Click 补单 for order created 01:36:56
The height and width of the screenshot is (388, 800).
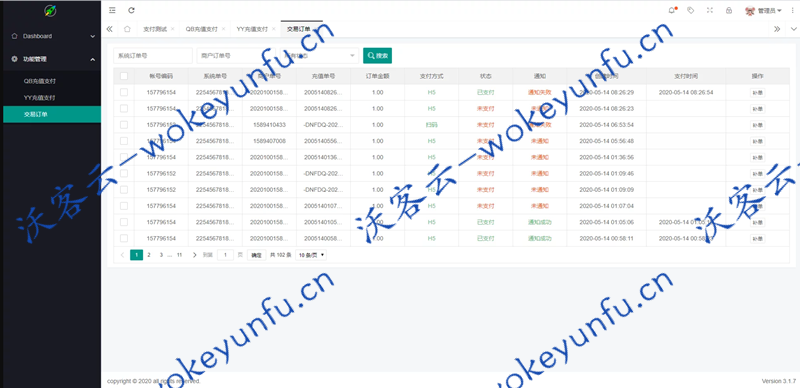click(758, 157)
